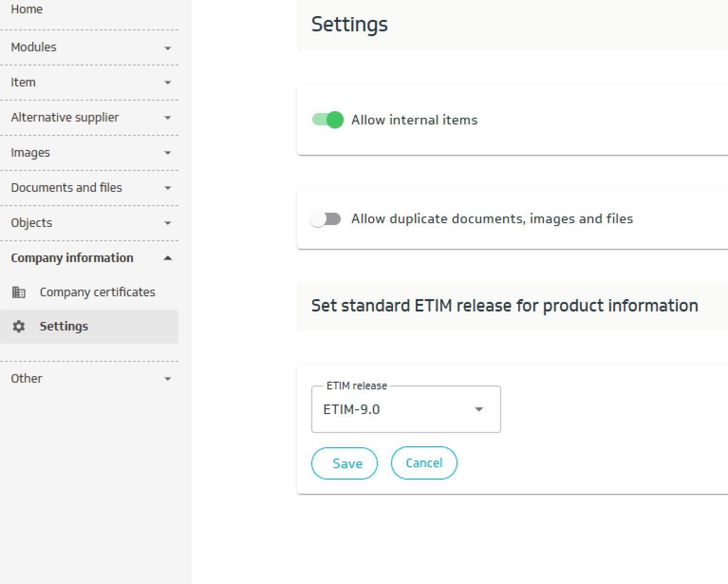Expand the Item section arrow

click(x=168, y=83)
